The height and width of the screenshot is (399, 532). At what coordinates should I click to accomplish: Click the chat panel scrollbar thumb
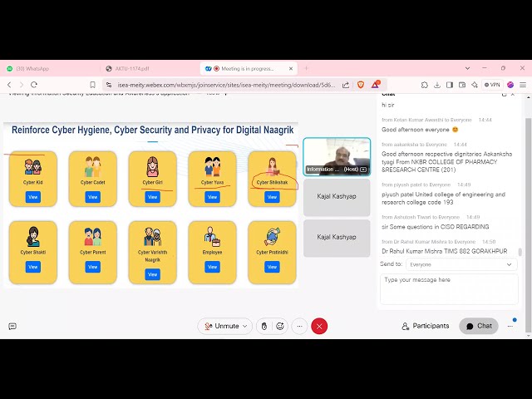520,252
